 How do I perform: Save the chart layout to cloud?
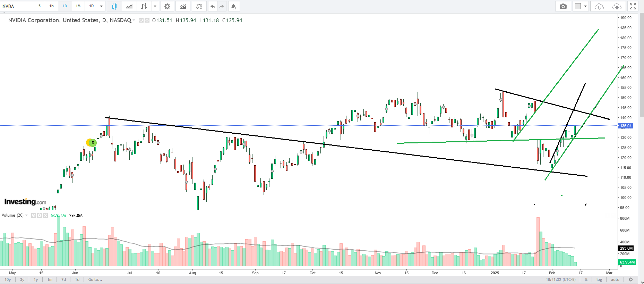click(617, 6)
